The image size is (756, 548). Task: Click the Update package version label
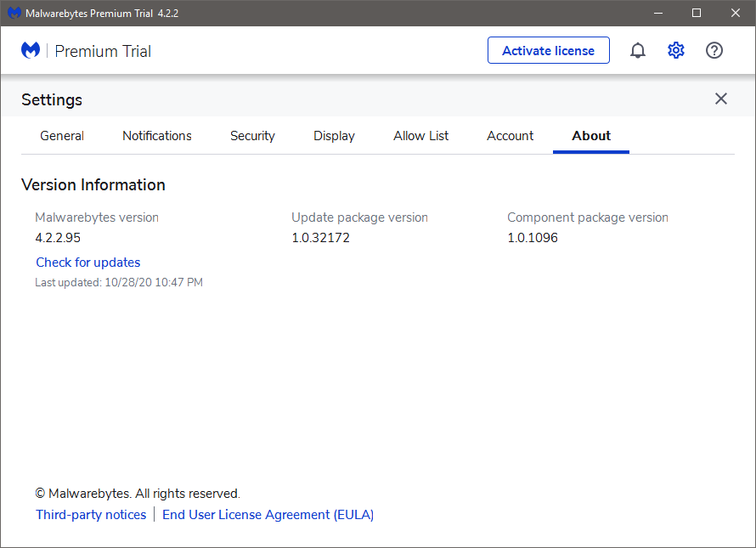click(359, 218)
